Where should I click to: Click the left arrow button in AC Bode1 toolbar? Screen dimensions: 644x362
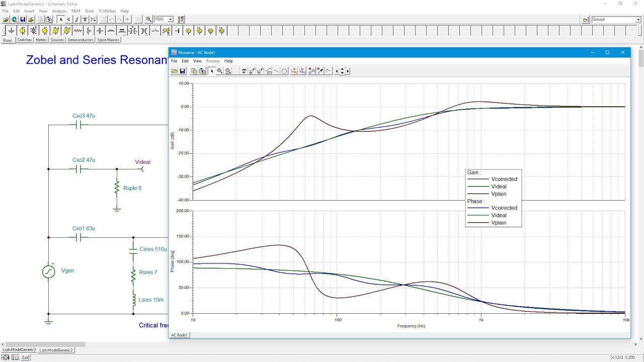click(337, 71)
